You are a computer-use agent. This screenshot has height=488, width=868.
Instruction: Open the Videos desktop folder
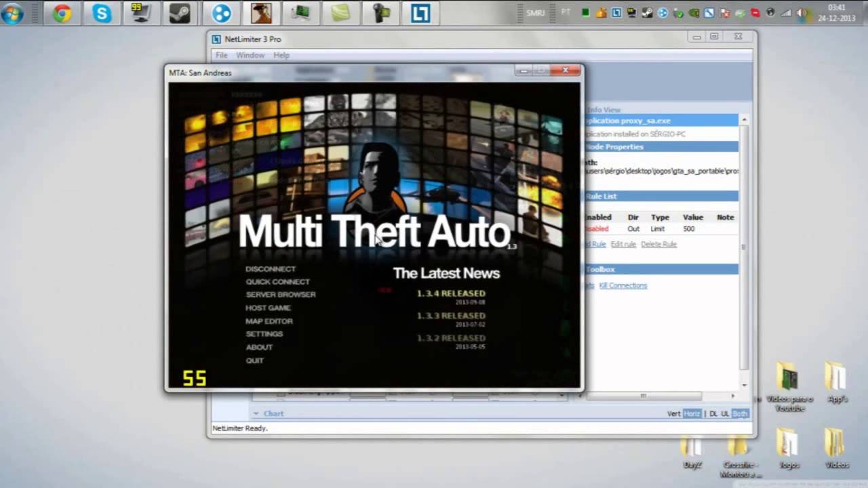pyautogui.click(x=836, y=449)
